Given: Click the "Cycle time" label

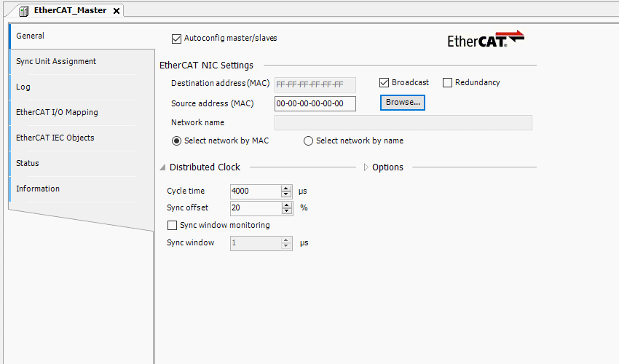Looking at the screenshot, I should click(x=186, y=191).
